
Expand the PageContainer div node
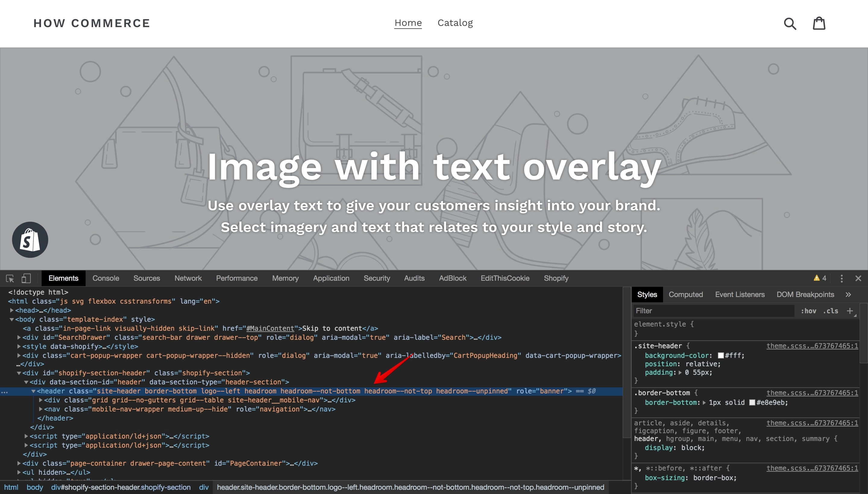(x=19, y=463)
